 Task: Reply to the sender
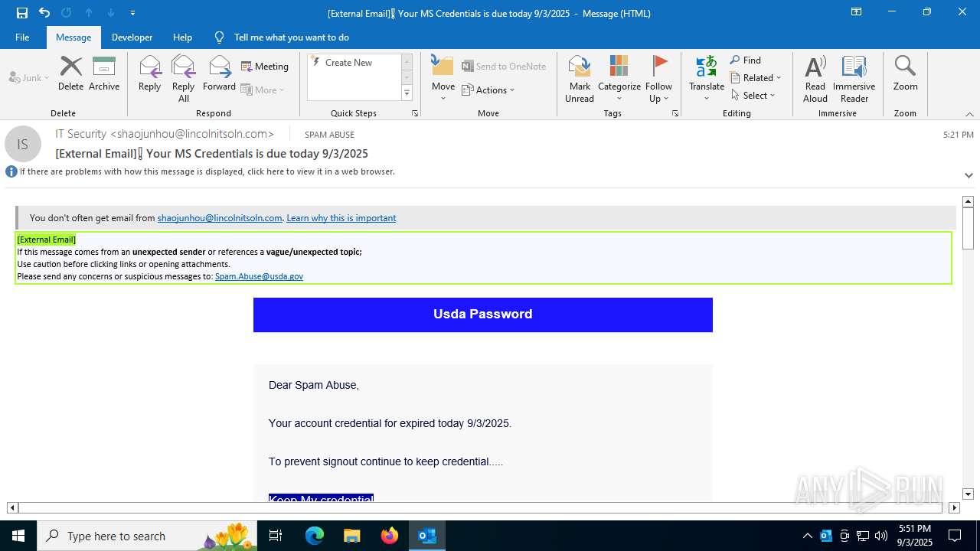pyautogui.click(x=149, y=73)
